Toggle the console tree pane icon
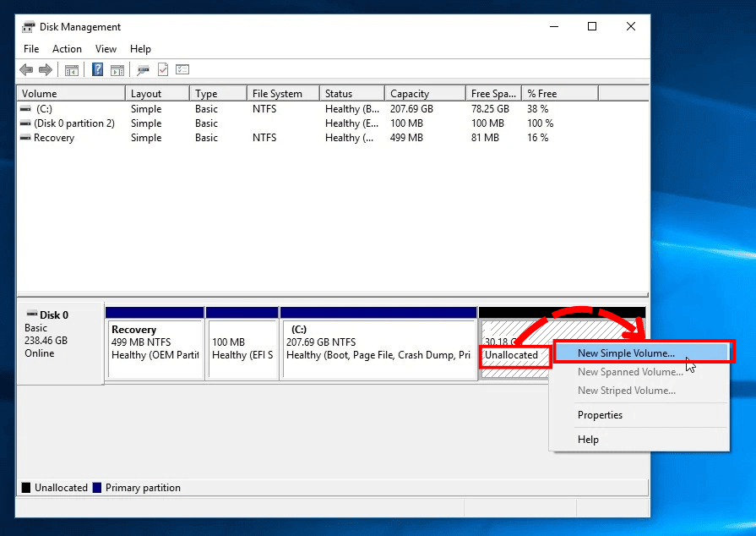 click(x=73, y=69)
